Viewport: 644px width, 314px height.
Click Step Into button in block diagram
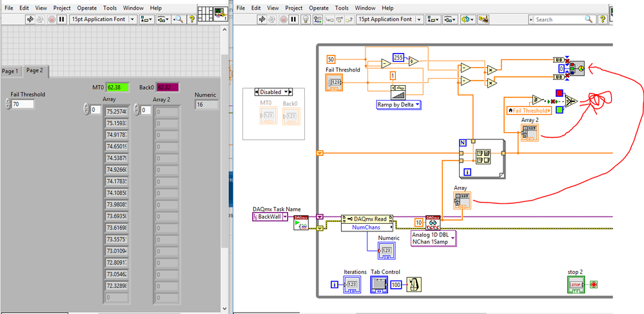(x=329, y=19)
